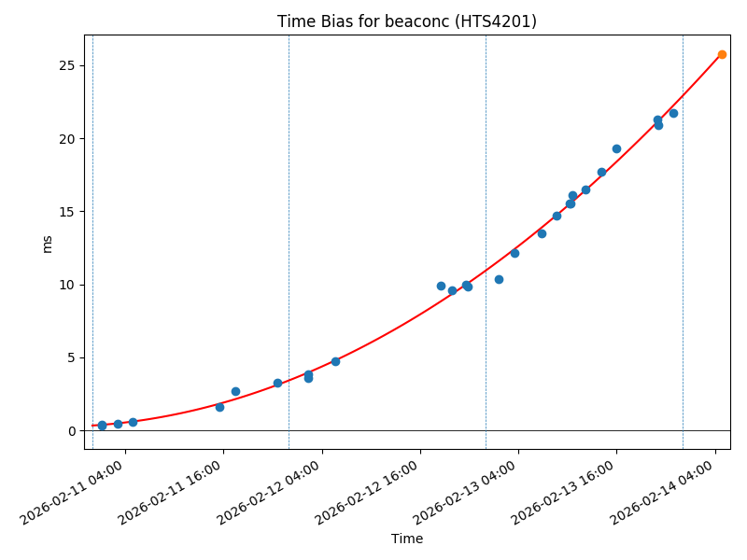Viewport: 747px width, 560px height.
Task: Click the 'ms' y-axis label
Action: 48,243
